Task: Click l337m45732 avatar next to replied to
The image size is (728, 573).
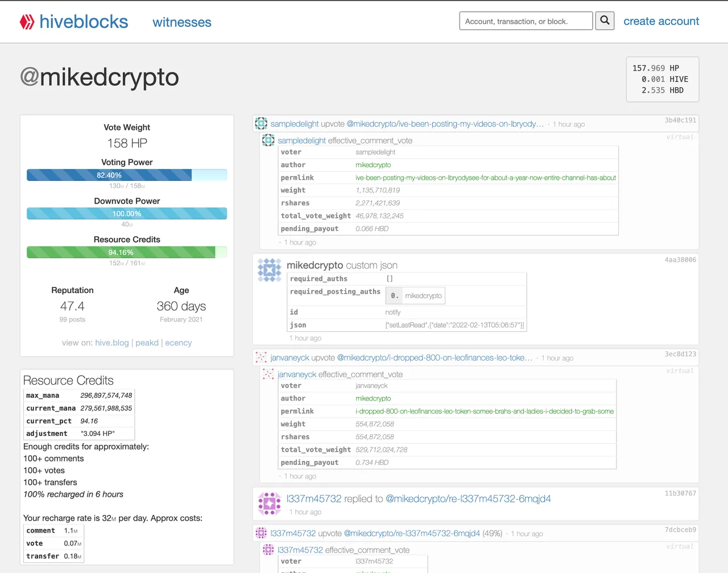Action: pos(270,504)
